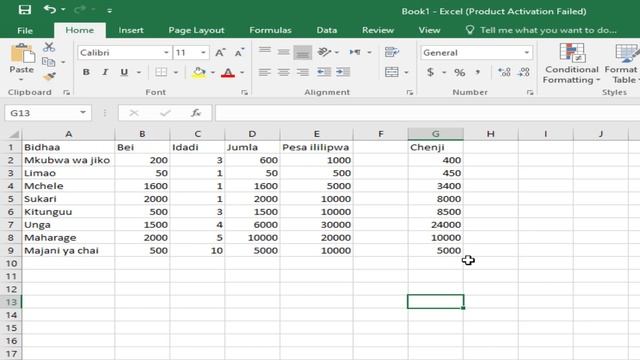The width and height of the screenshot is (640, 360).
Task: Open Clipboard pane launcher
Action: [x=67, y=93]
